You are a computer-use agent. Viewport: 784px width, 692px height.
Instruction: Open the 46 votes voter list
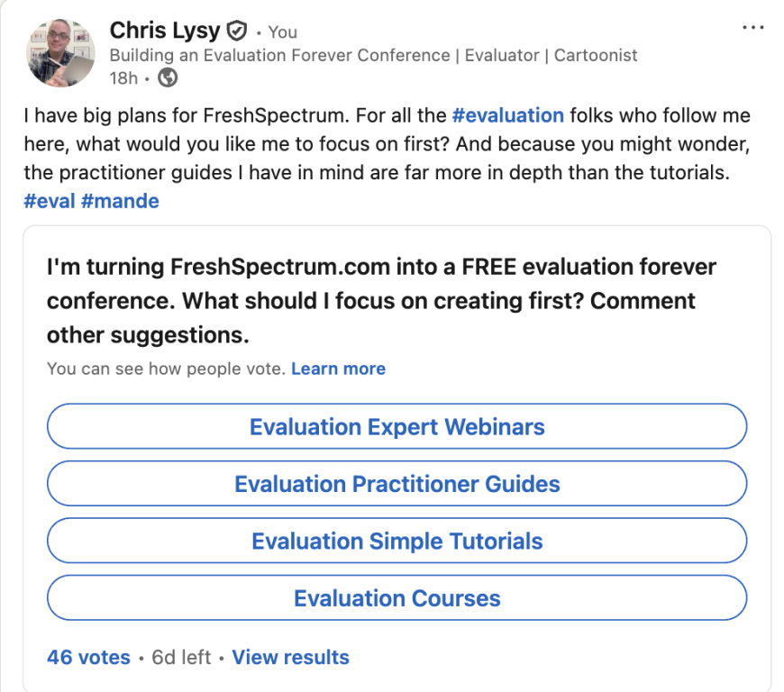pyautogui.click(x=88, y=657)
